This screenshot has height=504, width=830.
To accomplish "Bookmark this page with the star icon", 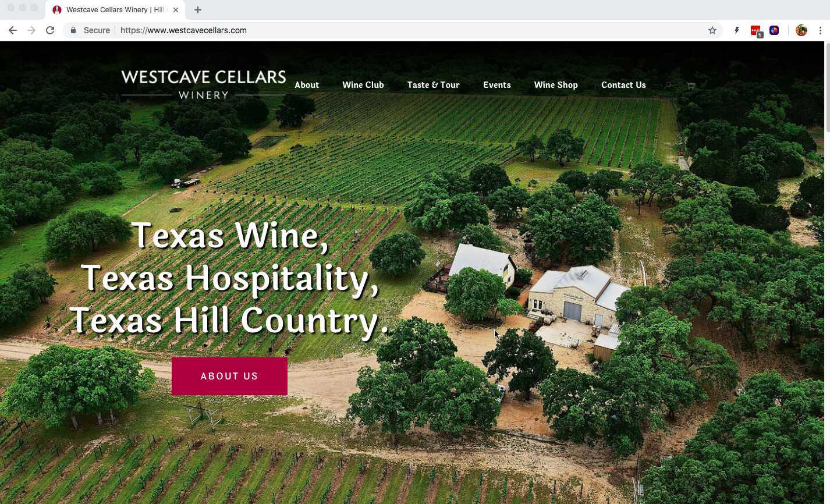I will pyautogui.click(x=712, y=30).
